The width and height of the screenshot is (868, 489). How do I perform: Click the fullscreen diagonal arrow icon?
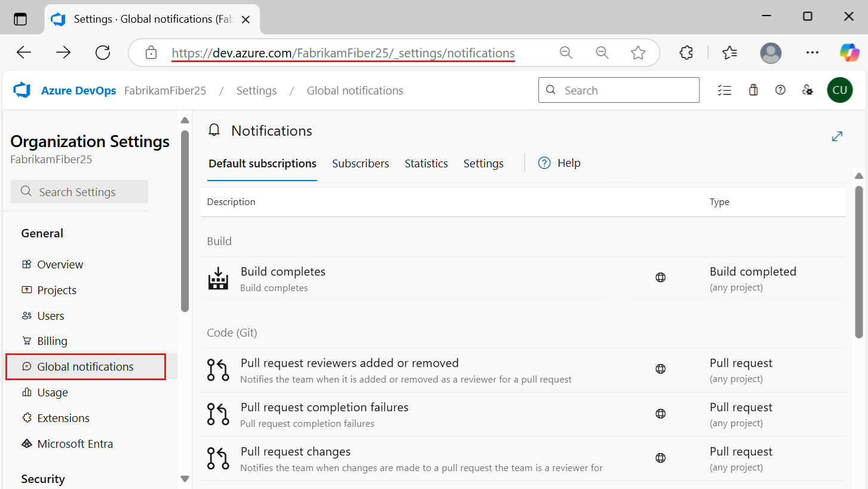tap(837, 136)
